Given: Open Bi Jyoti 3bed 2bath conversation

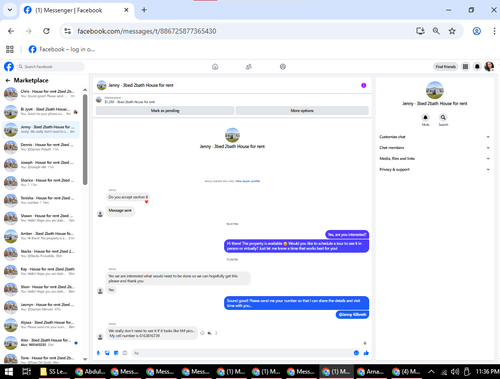Looking at the screenshot, I should (41, 112).
